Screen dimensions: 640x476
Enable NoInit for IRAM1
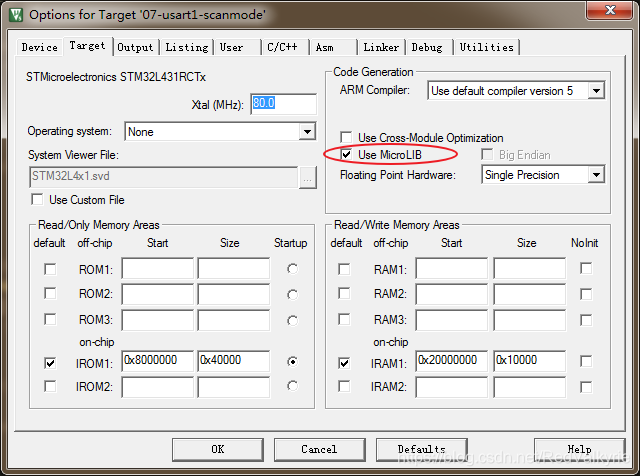coord(586,361)
